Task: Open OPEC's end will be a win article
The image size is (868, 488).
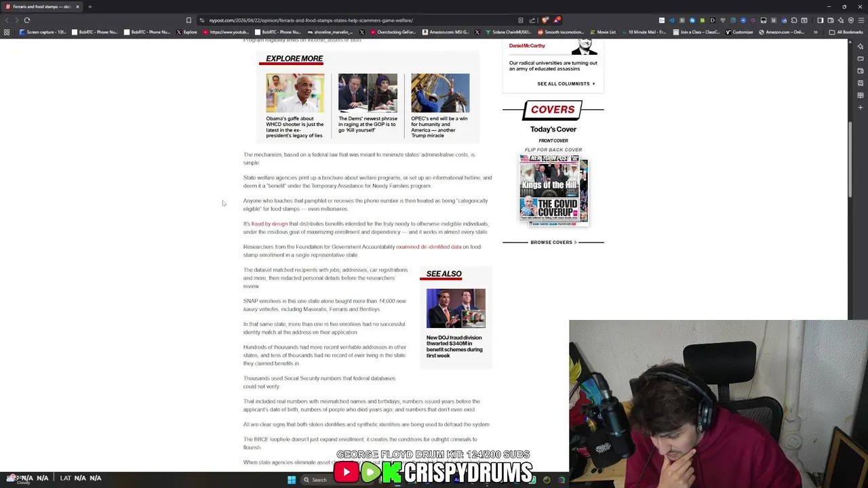Action: click(439, 127)
